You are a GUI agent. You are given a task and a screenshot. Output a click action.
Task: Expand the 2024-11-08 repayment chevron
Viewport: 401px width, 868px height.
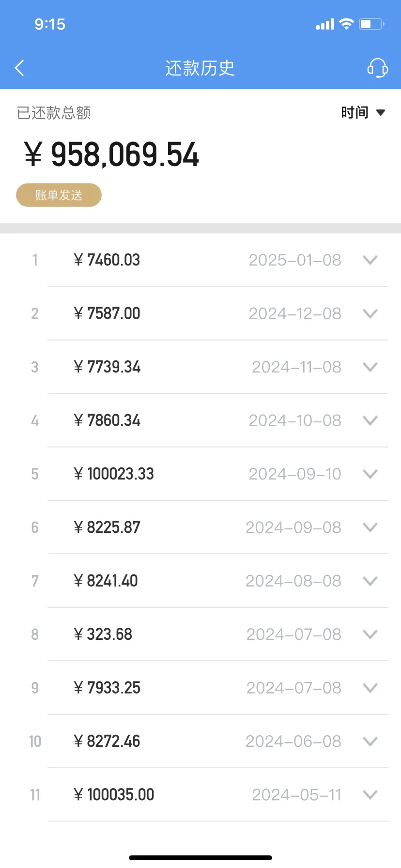[370, 367]
